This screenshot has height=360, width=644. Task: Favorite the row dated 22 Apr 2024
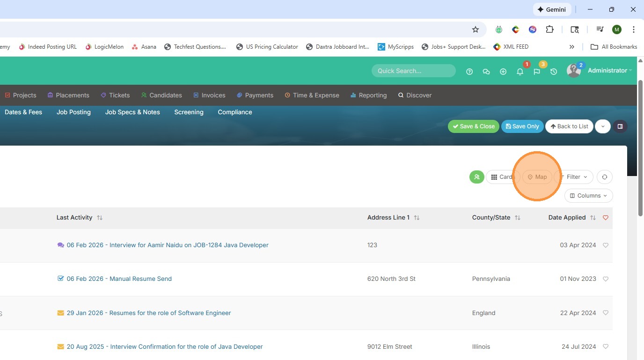606,313
